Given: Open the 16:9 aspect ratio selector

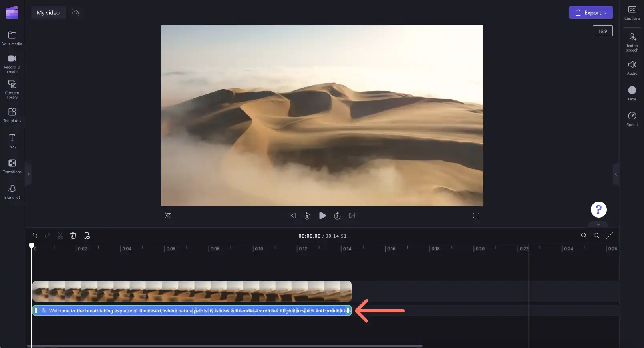Looking at the screenshot, I should pyautogui.click(x=603, y=31).
